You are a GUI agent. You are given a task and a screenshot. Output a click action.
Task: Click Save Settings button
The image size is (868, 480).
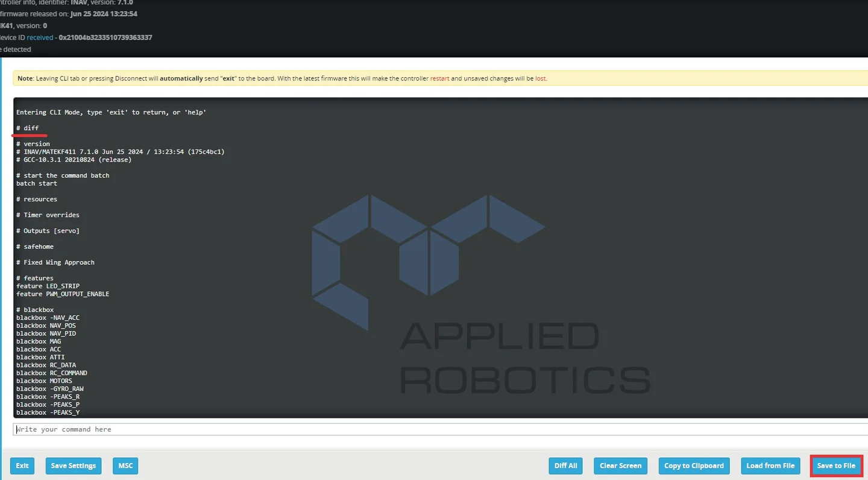74,466
